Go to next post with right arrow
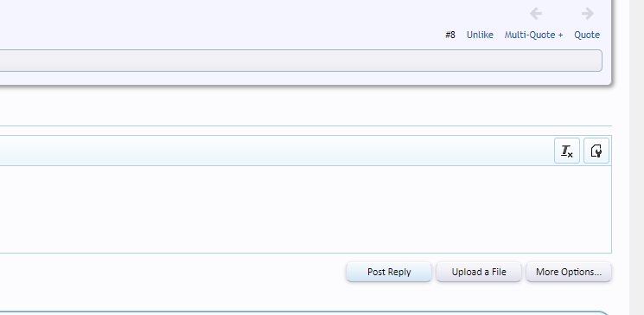The image size is (644, 315). (x=587, y=14)
